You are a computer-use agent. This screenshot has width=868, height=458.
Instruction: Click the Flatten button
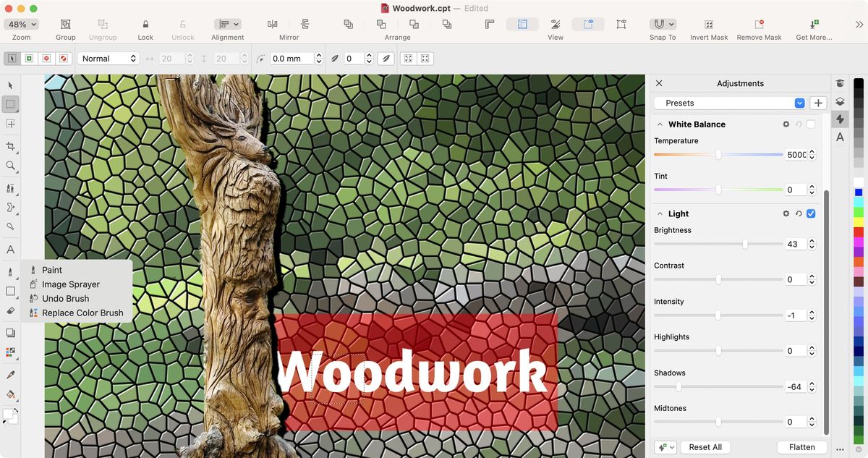802,447
